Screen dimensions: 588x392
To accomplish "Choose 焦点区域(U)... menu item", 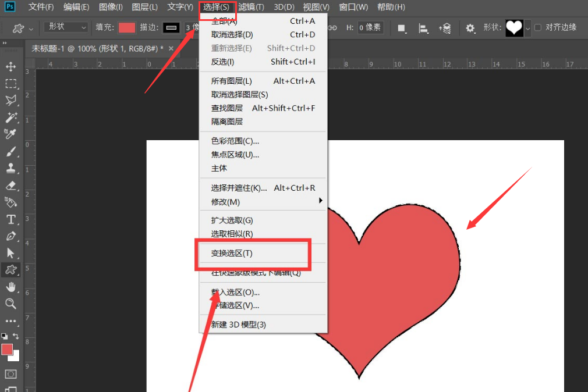I will point(263,154).
